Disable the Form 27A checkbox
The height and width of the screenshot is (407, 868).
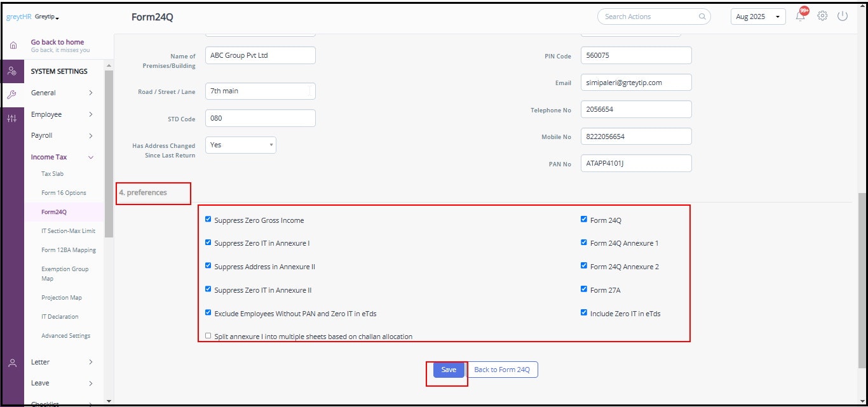[584, 289]
